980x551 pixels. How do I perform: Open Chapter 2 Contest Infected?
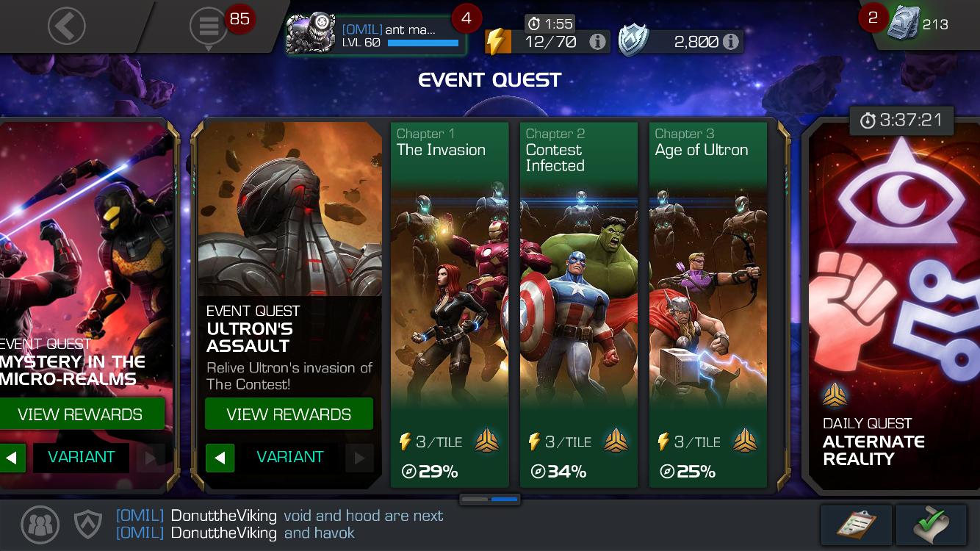579,305
